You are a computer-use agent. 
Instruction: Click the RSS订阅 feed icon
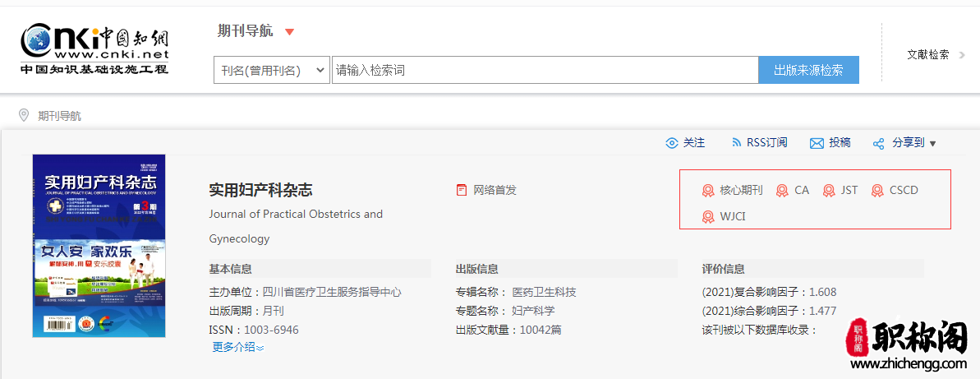pyautogui.click(x=736, y=143)
